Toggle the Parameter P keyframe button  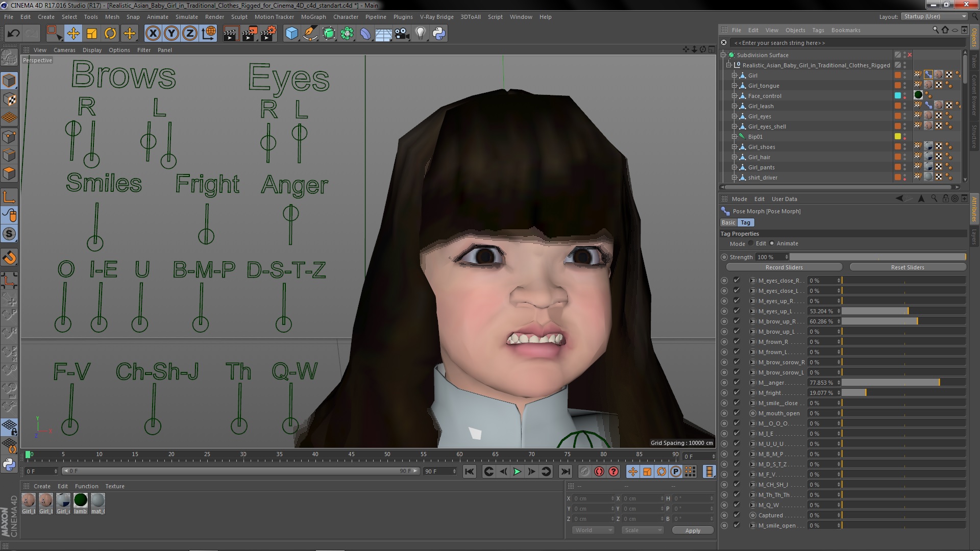point(675,471)
